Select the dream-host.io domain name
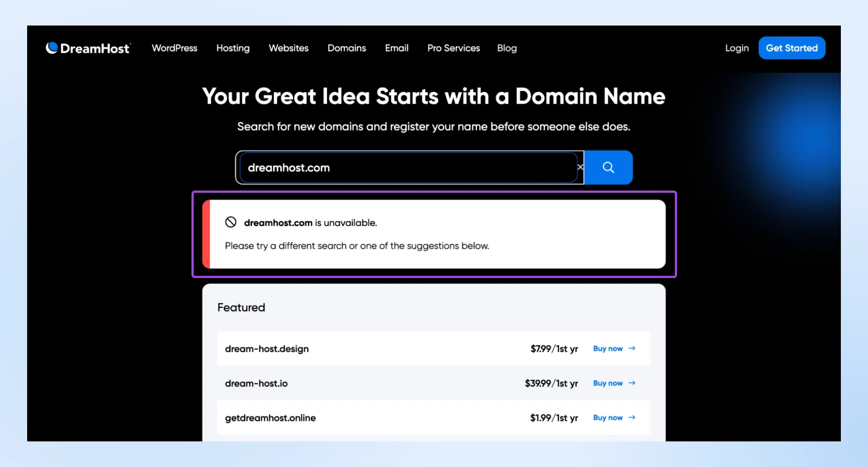 tap(257, 383)
